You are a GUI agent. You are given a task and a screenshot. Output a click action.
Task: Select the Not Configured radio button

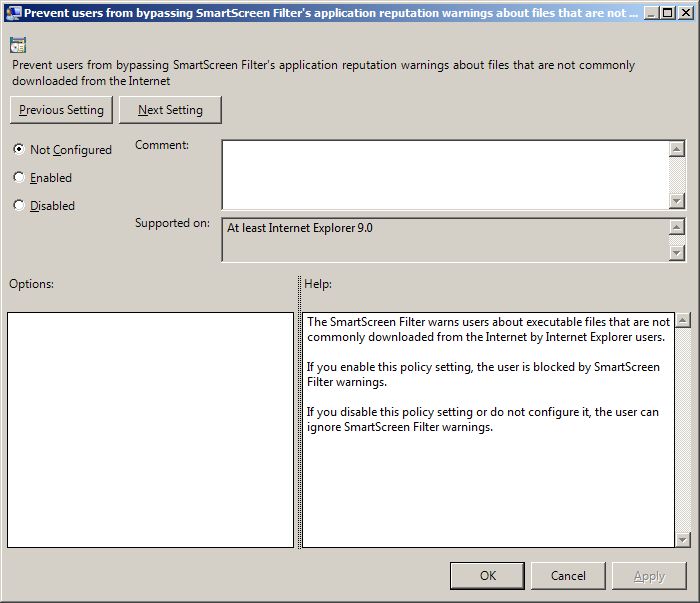[x=19, y=150]
